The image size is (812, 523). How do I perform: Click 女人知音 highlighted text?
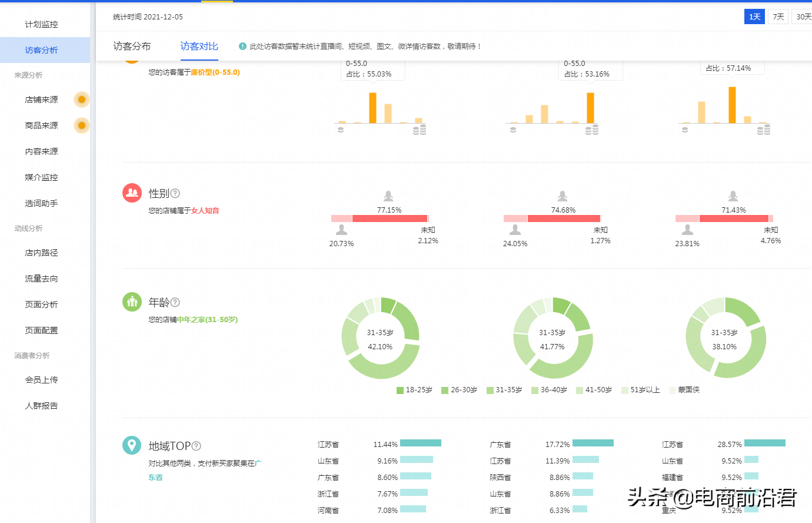[205, 210]
